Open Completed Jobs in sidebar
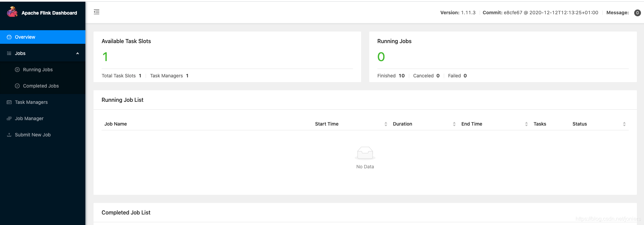The image size is (644, 225). (43, 86)
